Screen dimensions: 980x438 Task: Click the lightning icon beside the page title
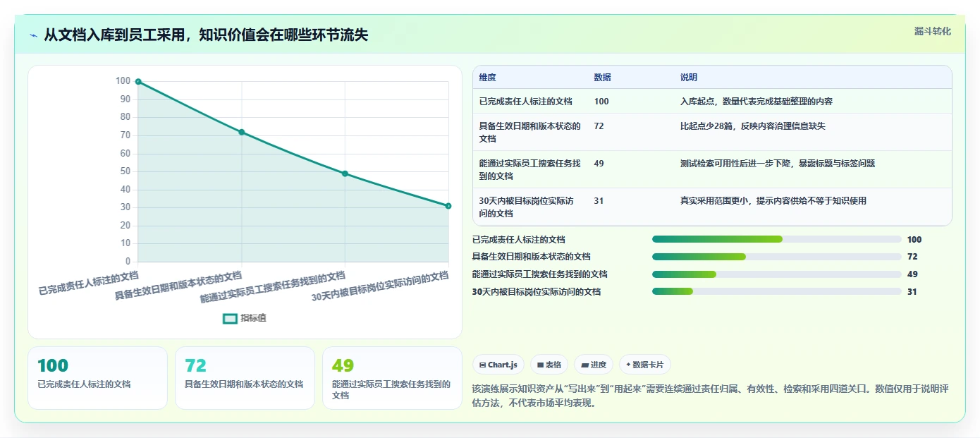(x=34, y=35)
